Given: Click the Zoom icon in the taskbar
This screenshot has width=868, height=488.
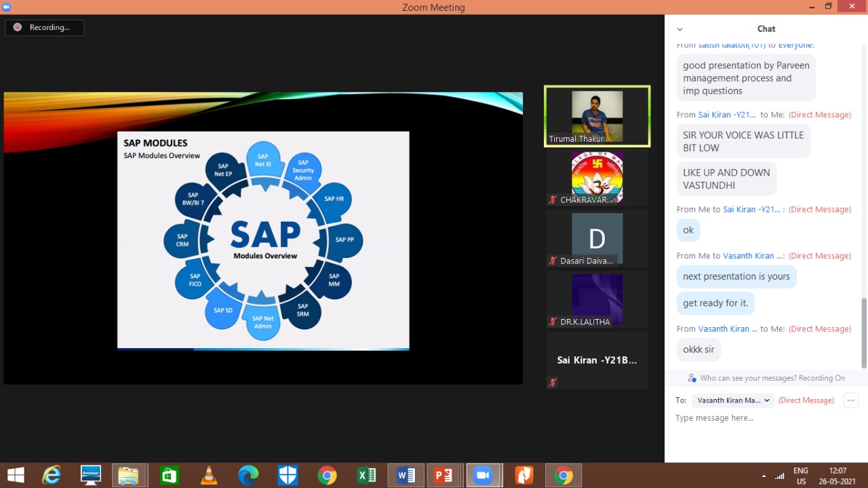Looking at the screenshot, I should pos(484,475).
